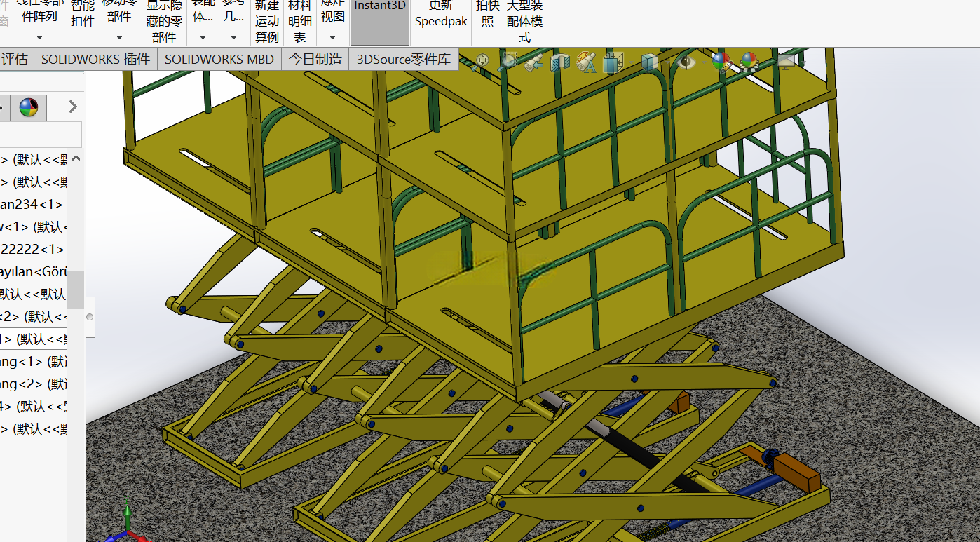Open the Dynamic Annotation Views icon
This screenshot has height=542, width=980.
point(586,62)
